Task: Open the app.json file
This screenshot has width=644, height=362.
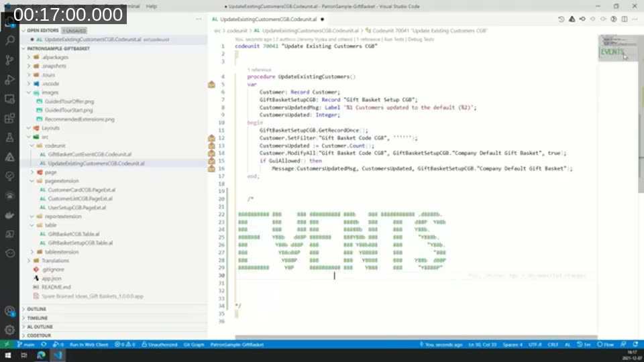Action: tap(52, 278)
